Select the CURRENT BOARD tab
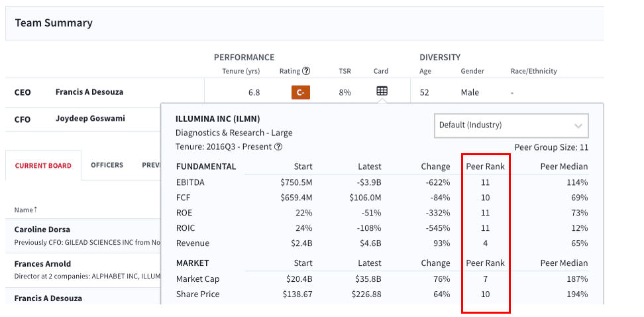Viewport: 644px width, 317px height. tap(43, 166)
